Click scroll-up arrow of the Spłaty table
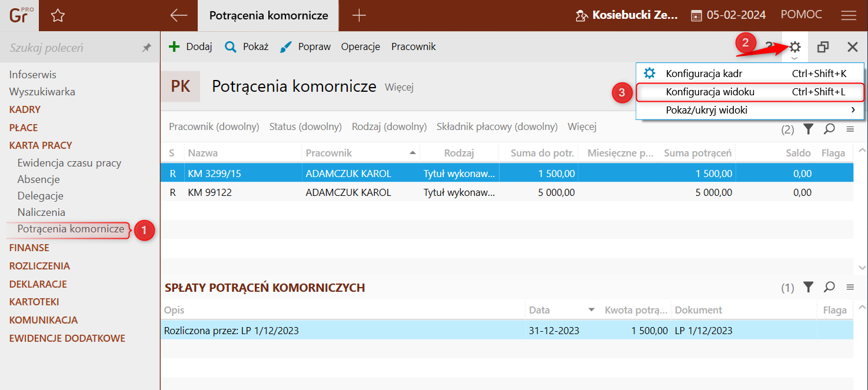Screen dimensions: 868x390 [862, 307]
